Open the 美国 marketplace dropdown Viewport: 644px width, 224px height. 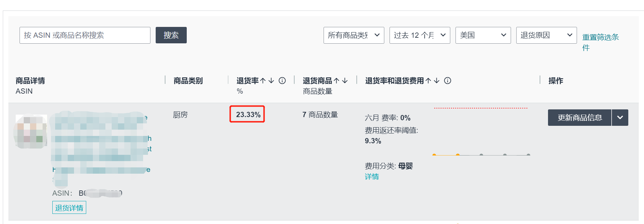(483, 35)
